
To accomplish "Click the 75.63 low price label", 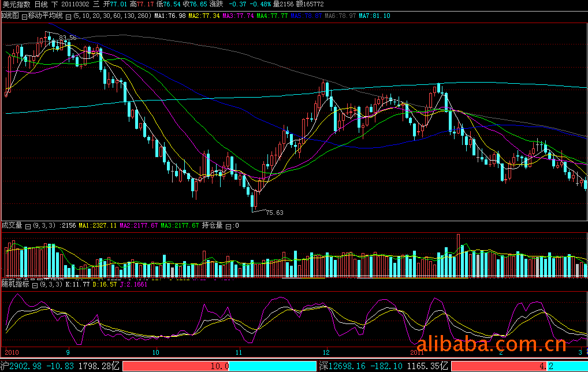I will point(274,213).
